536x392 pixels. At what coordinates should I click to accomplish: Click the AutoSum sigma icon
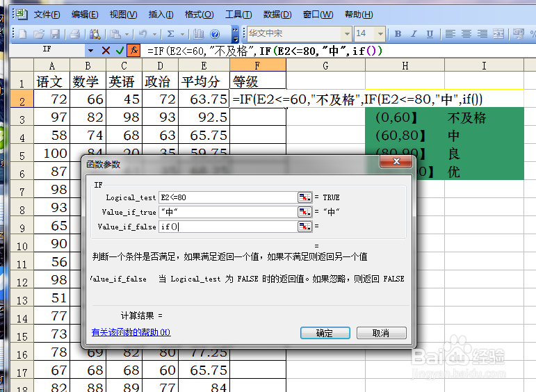click(170, 34)
